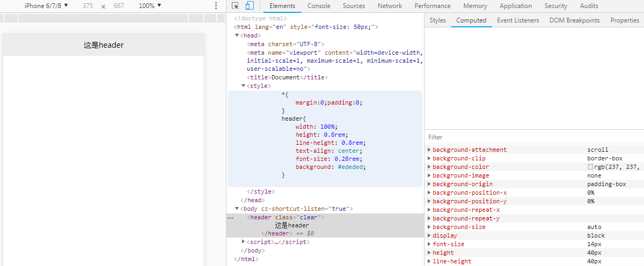Expand the background-clip computed property

(429, 158)
